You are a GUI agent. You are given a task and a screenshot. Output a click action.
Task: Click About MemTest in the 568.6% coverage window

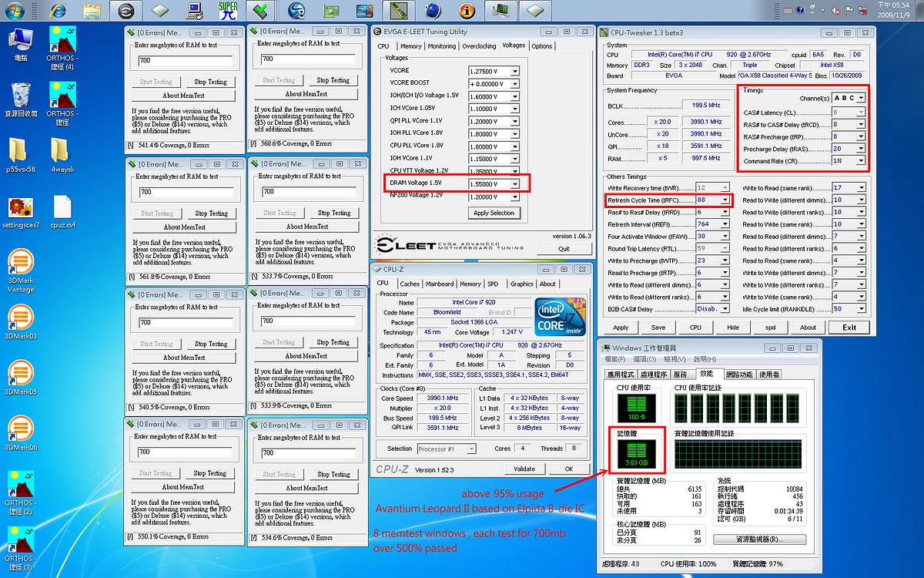coord(306,94)
